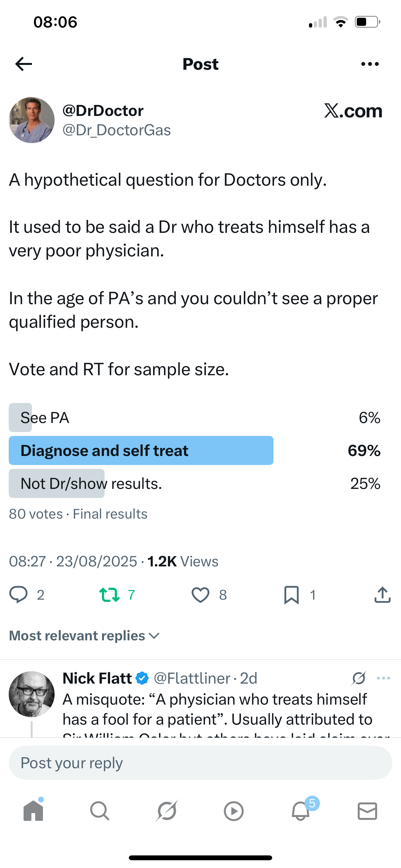Open the Search tab in bottom bar

[x=100, y=811]
